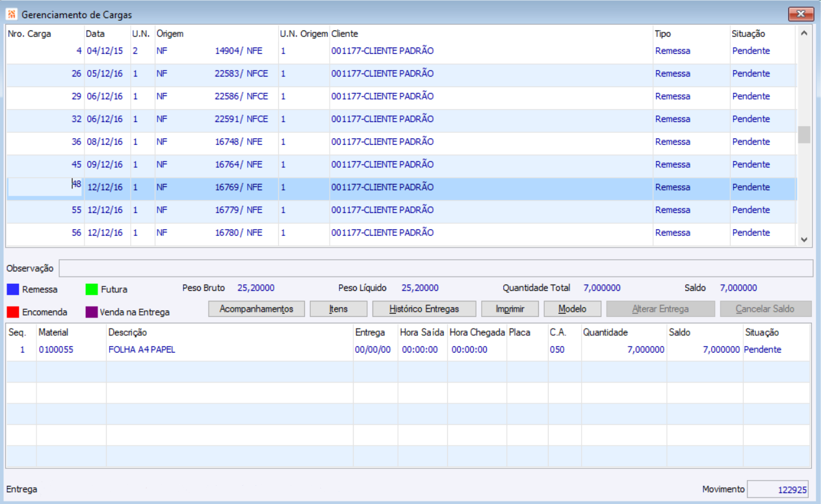Screen dimensions: 821x504
Task: Click the Origem column header
Action: pos(170,34)
